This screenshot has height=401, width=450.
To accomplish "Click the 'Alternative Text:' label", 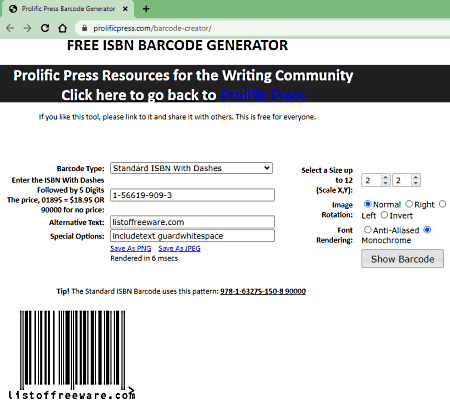I will (77, 223).
